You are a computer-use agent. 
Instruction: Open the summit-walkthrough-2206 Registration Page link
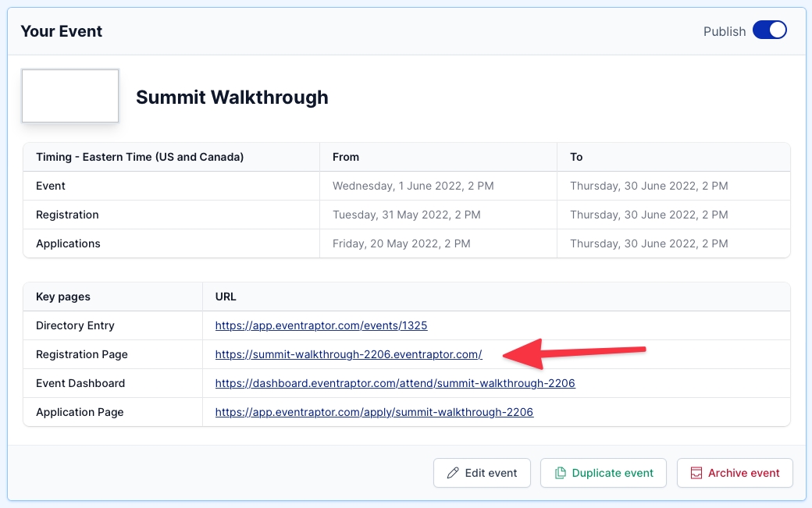pyautogui.click(x=348, y=354)
